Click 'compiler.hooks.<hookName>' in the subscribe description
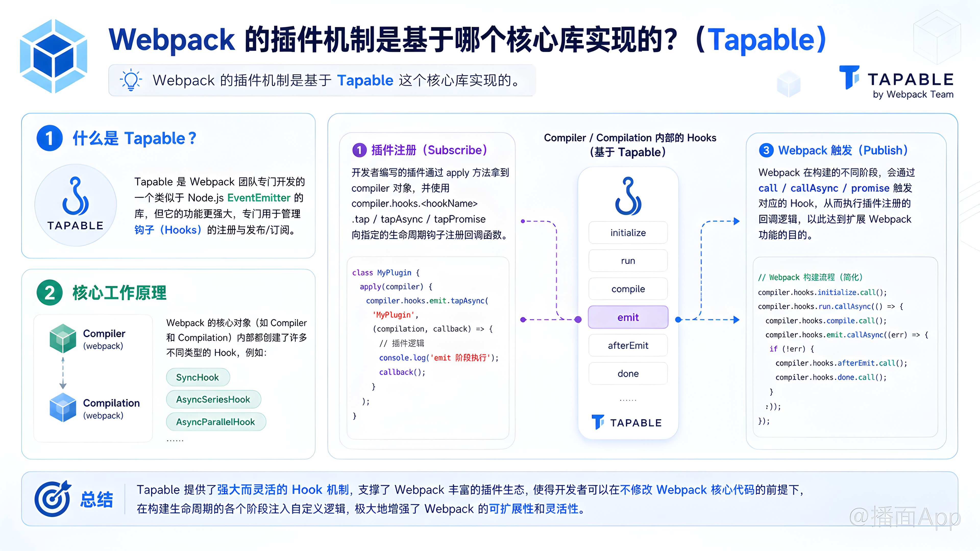 click(x=414, y=204)
